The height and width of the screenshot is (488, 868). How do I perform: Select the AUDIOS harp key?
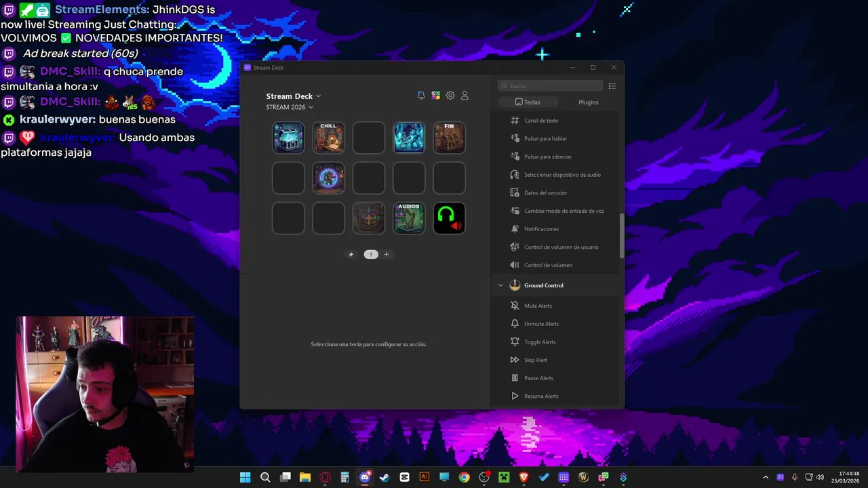(409, 218)
